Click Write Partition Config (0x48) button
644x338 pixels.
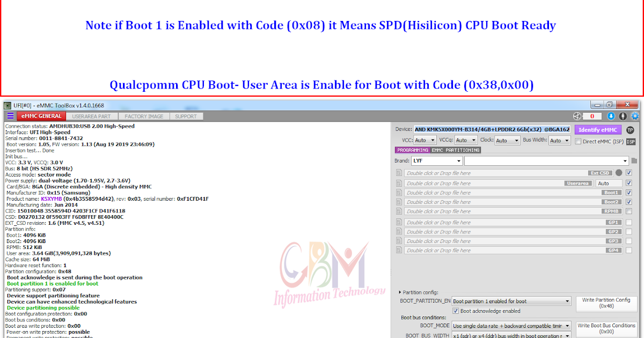pyautogui.click(x=606, y=304)
